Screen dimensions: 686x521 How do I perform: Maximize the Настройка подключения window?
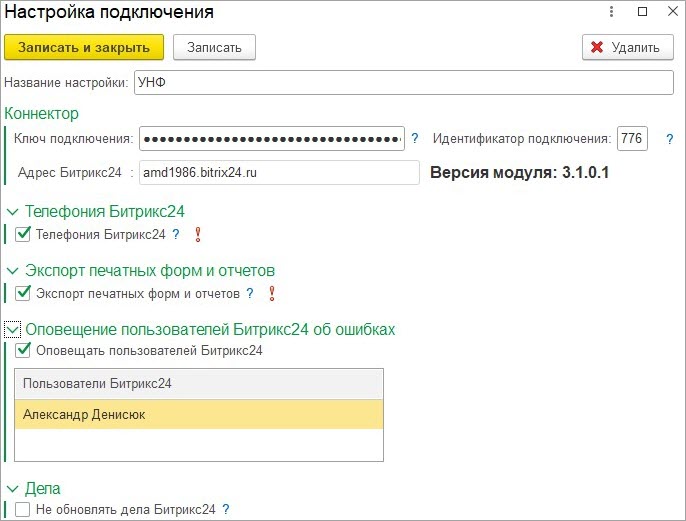(642, 11)
